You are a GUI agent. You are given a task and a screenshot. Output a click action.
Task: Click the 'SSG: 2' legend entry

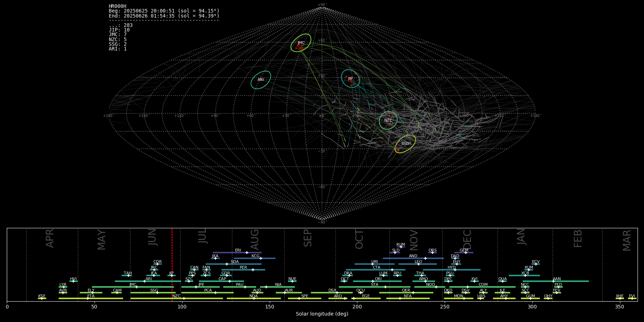click(118, 44)
